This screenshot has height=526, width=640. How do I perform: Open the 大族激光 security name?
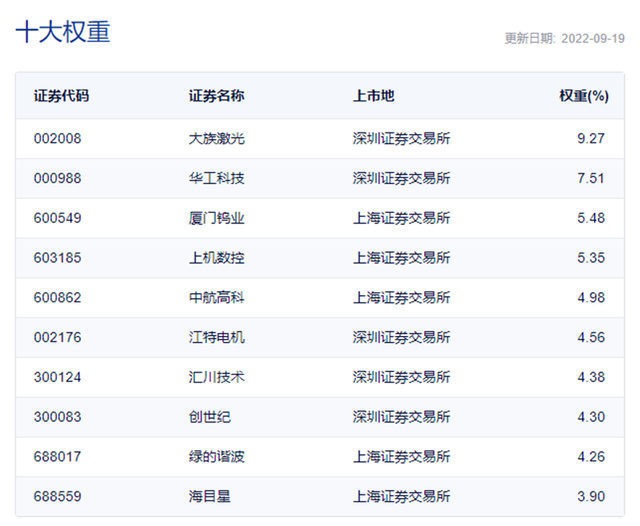216,138
